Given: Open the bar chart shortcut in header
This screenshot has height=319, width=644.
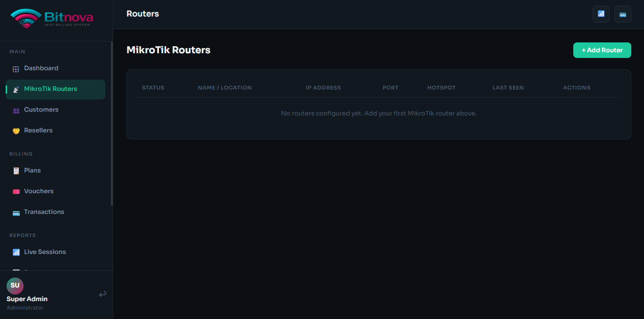Looking at the screenshot, I should pos(601,14).
